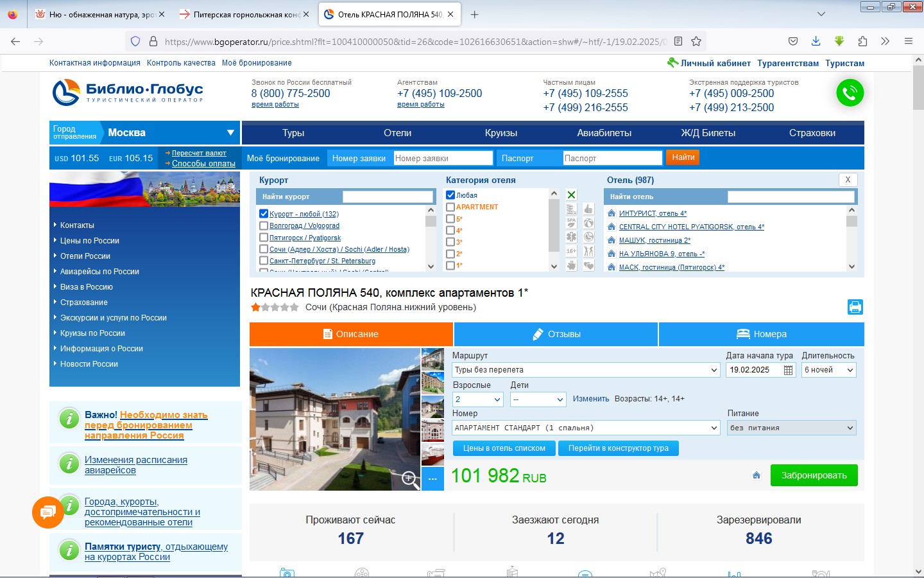Open the Авиабилеты main menu item
This screenshot has height=578, width=924.
click(604, 133)
